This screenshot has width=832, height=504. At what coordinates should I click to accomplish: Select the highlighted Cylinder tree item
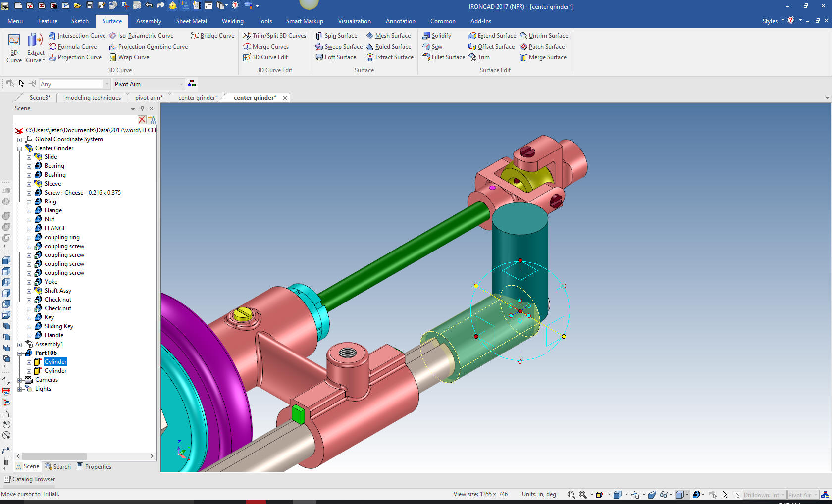point(55,362)
